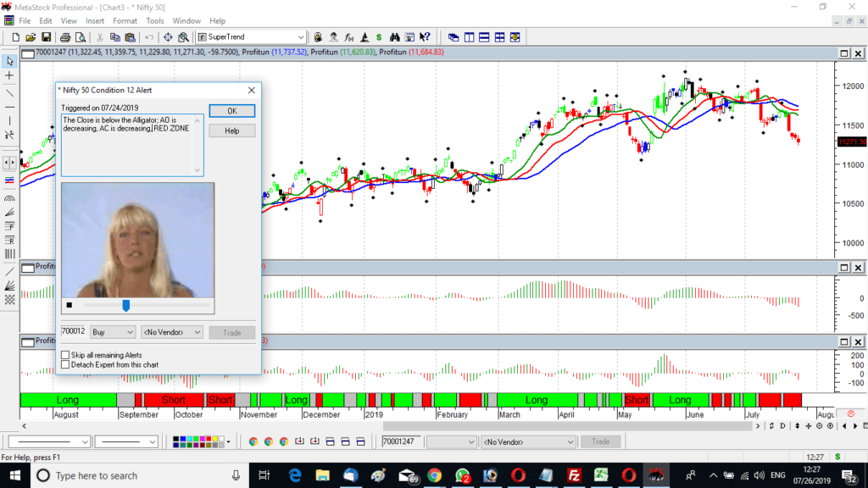Launch FileZilla from the taskbar
This screenshot has height=488, width=868.
574,475
